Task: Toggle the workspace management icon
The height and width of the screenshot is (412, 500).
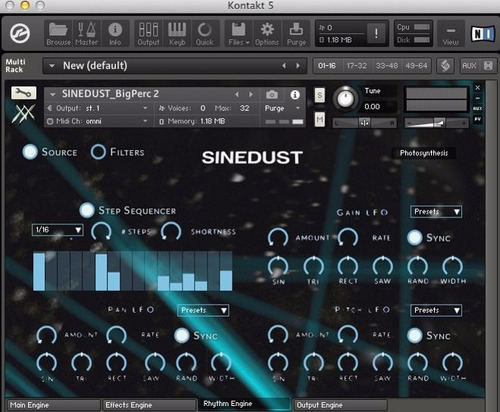Action: (x=446, y=66)
